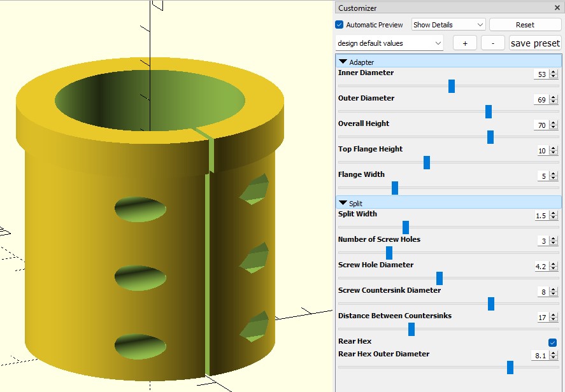This screenshot has width=565, height=392.
Task: Collapse the Adapter section
Action: [345, 62]
